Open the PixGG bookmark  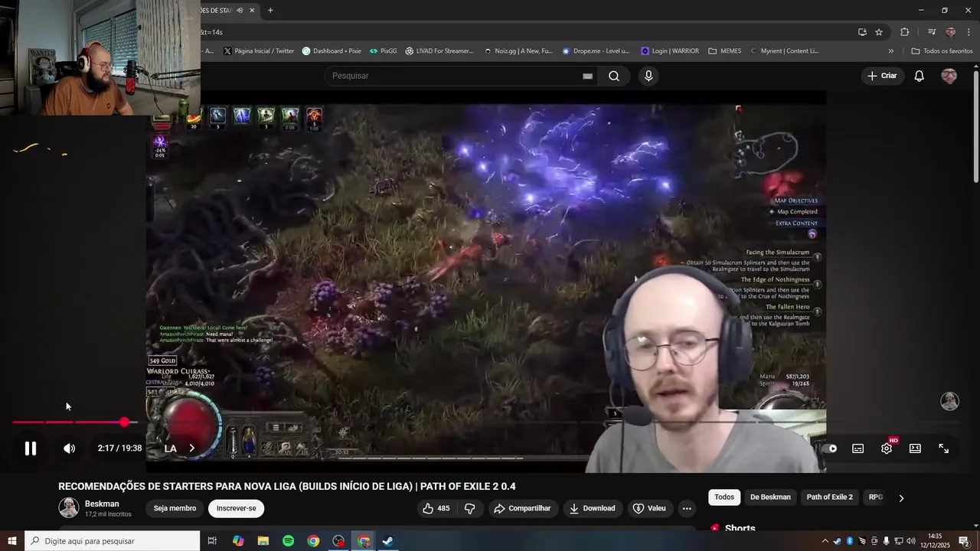pos(383,51)
